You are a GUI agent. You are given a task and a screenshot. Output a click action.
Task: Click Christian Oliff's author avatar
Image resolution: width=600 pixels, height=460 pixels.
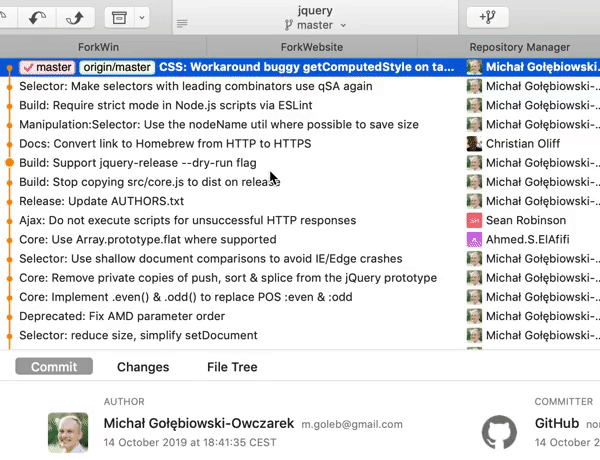click(474, 144)
